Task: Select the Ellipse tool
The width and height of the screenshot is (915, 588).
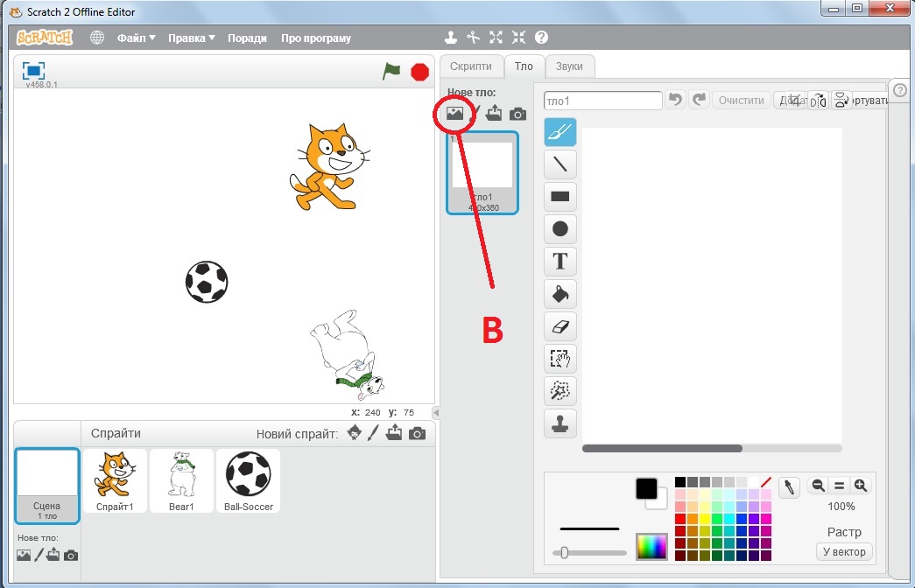Action: click(560, 228)
